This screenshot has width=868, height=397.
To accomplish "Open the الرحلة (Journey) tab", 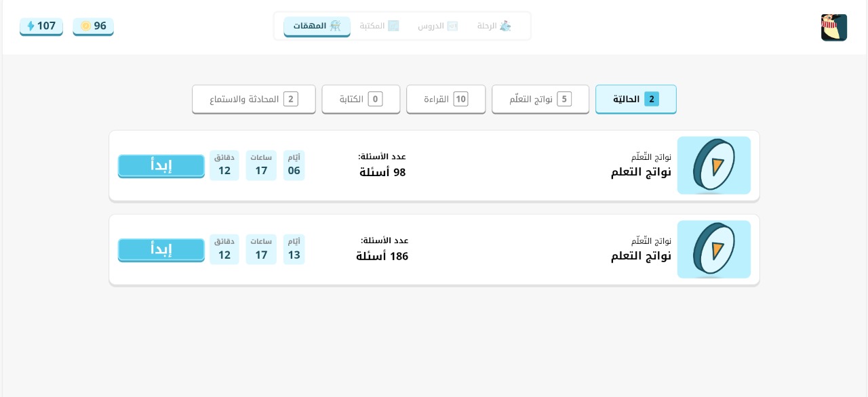I will [494, 26].
